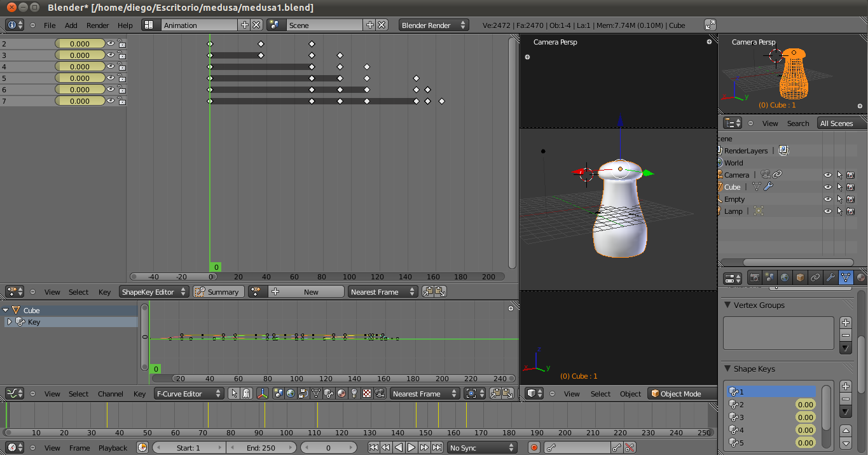Image resolution: width=868 pixels, height=455 pixels.
Task: Open the ShapeKey Editor mode dropdown
Action: tap(154, 291)
